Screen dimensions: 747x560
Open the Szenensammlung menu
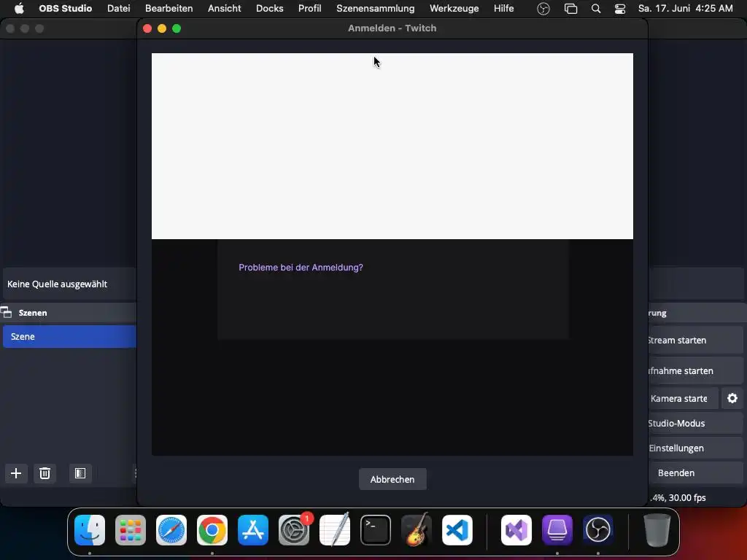(x=376, y=8)
